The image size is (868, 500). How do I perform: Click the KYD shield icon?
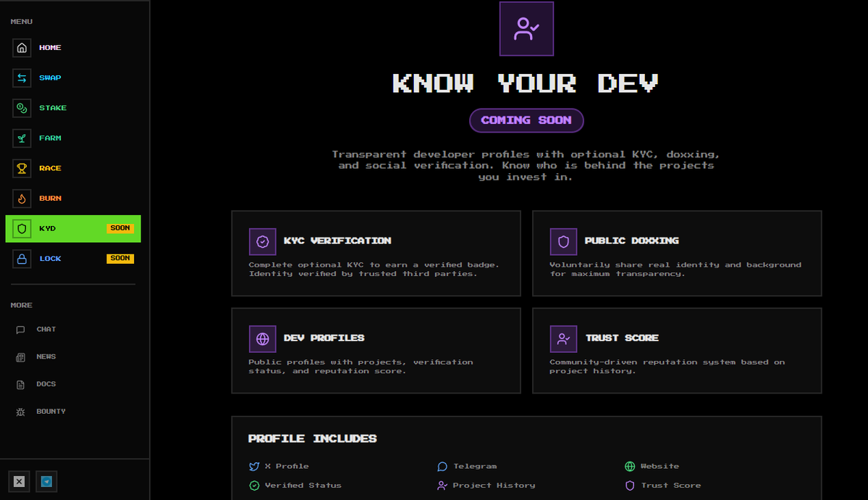(x=22, y=228)
